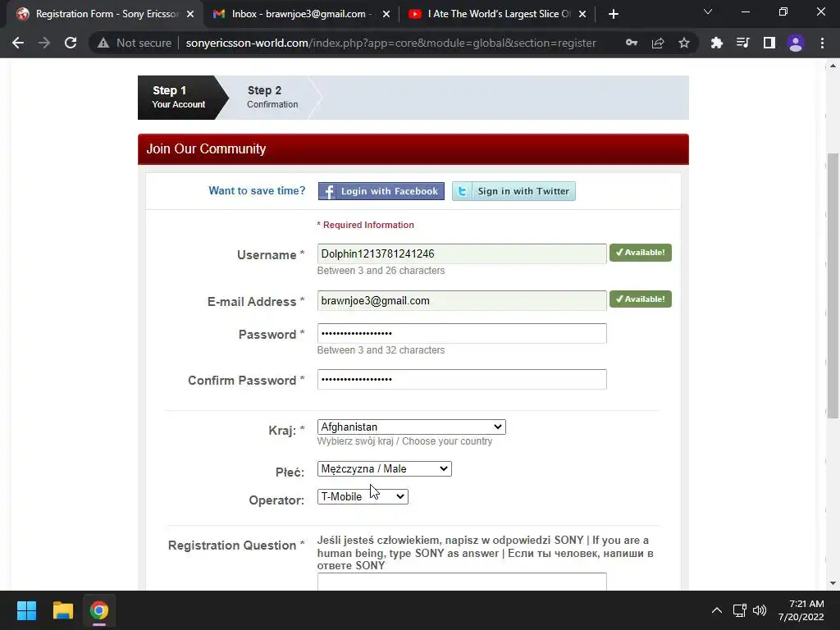
Task: Click the Want to save time? text
Action: pos(257,190)
